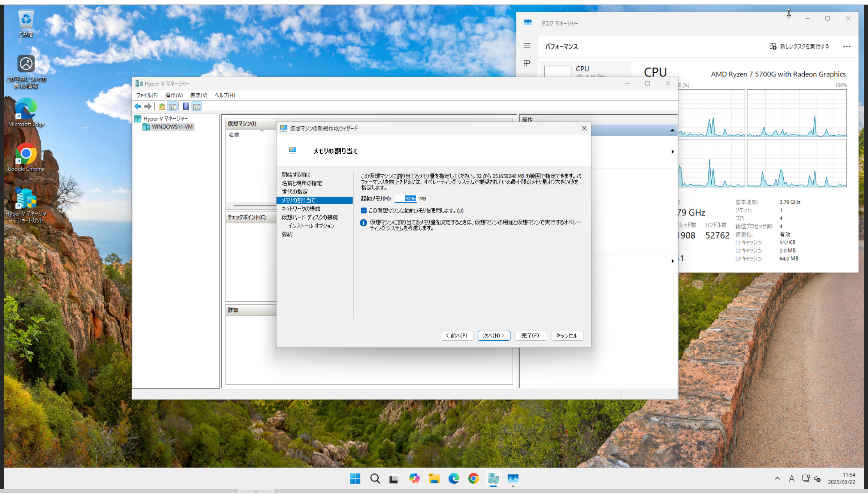This screenshot has height=494, width=868.
Task: Open the three-dots more options in Task Manager
Action: (847, 46)
